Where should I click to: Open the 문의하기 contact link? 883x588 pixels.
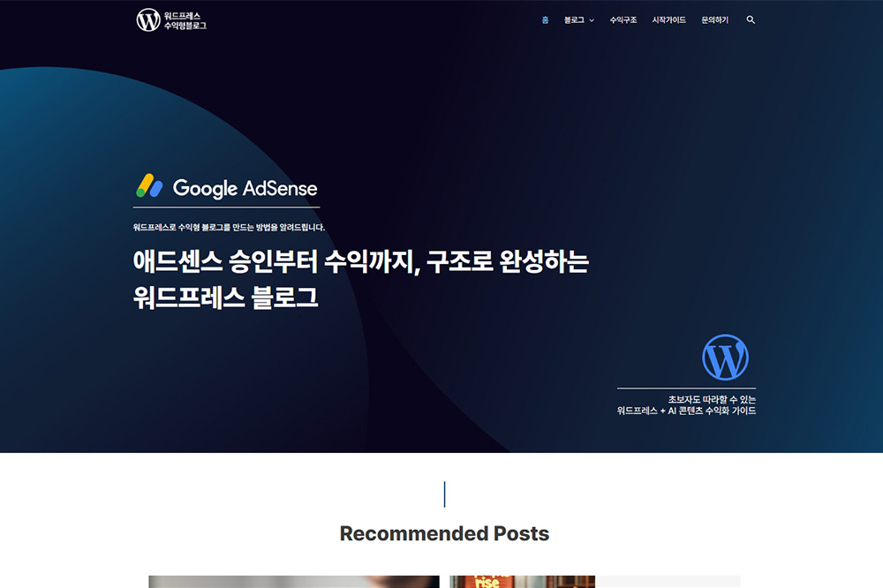714,20
